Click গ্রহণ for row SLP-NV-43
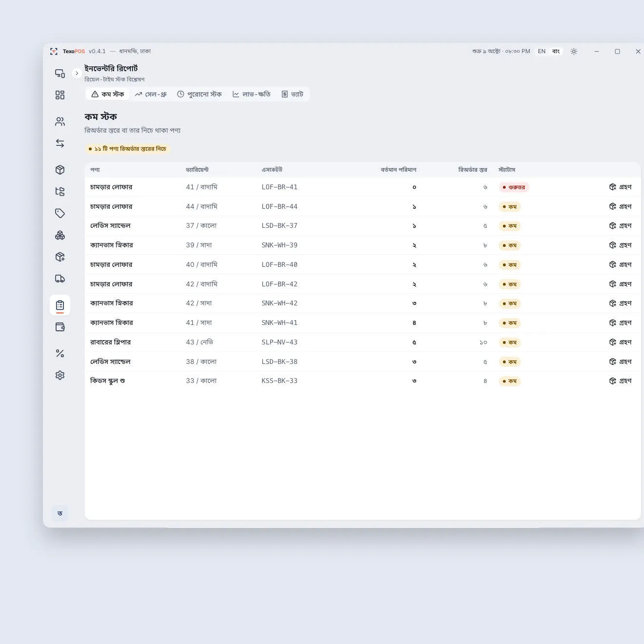 (621, 342)
